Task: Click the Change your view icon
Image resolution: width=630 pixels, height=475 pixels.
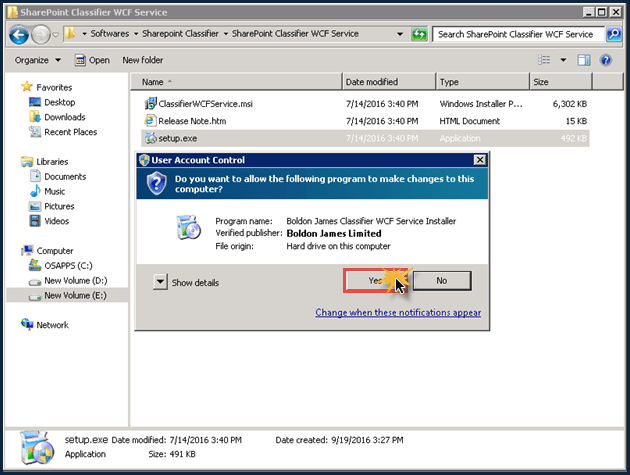Action: pos(544,60)
